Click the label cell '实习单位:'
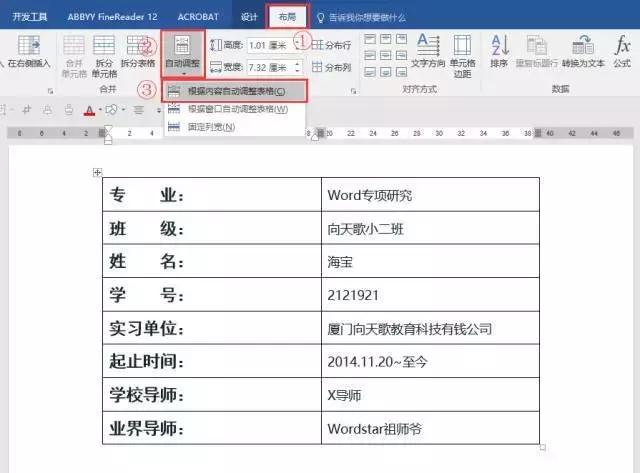 (212, 328)
